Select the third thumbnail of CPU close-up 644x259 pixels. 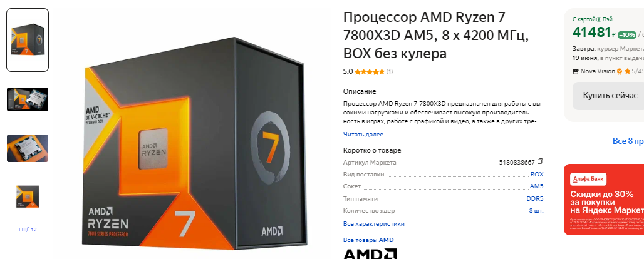click(28, 148)
